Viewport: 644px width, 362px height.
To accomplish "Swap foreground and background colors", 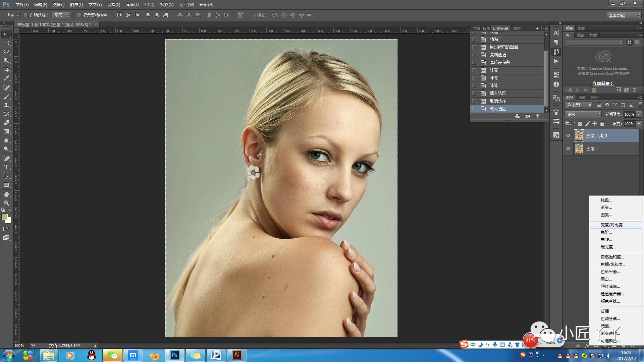I will point(9,210).
